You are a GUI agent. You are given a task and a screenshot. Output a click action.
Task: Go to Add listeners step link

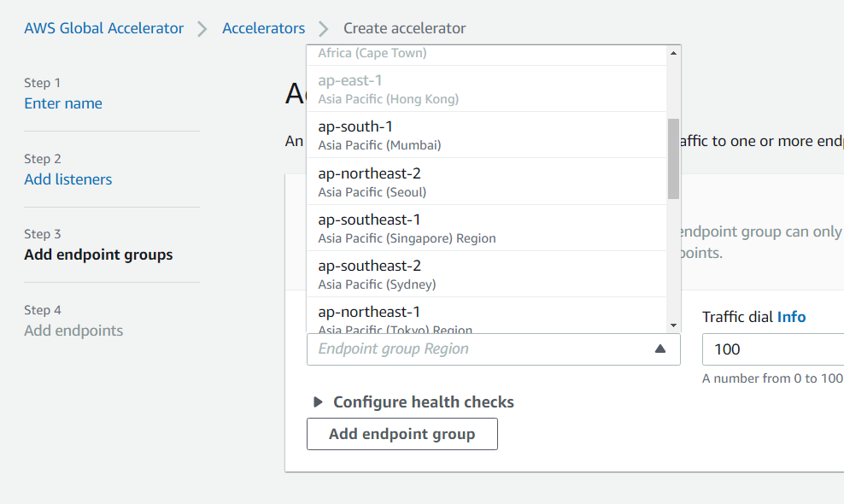(68, 179)
